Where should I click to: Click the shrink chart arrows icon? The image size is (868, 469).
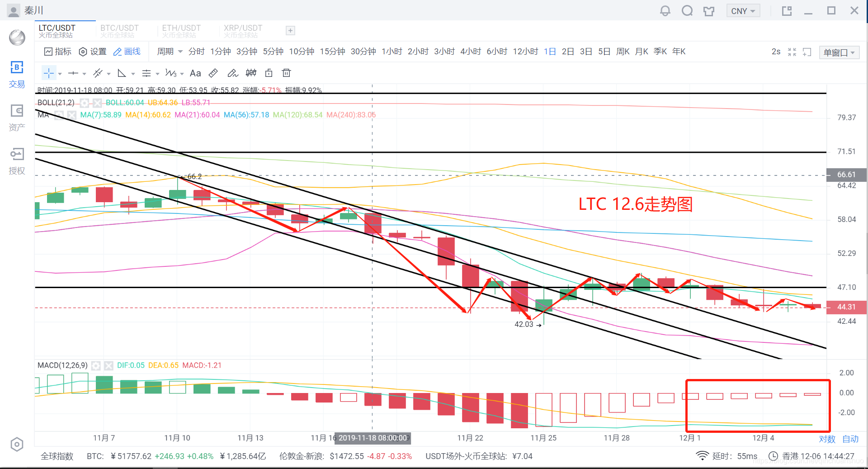click(x=792, y=52)
